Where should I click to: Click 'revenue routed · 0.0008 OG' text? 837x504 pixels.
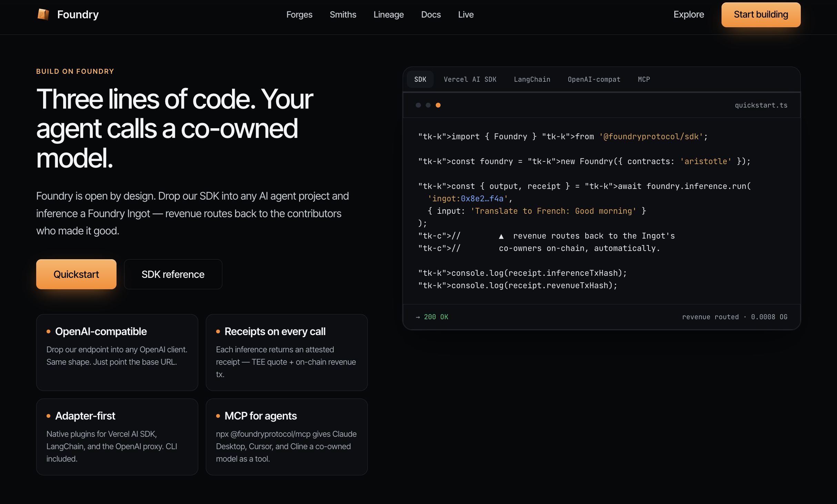pos(735,317)
